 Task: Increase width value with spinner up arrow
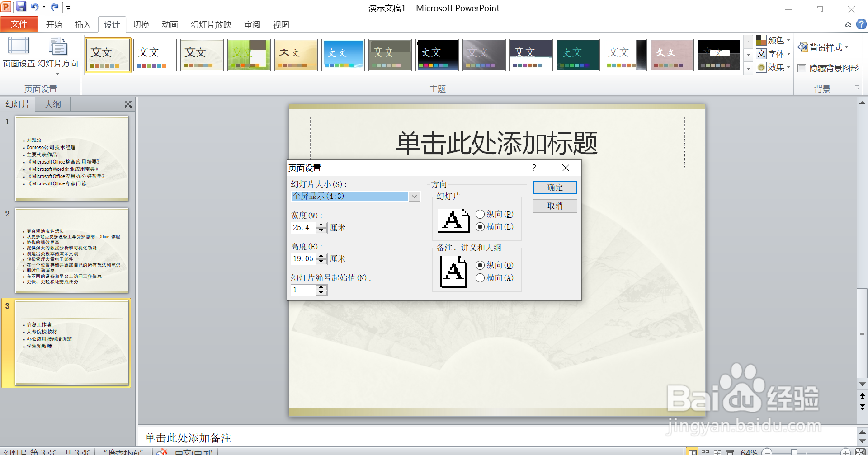321,225
